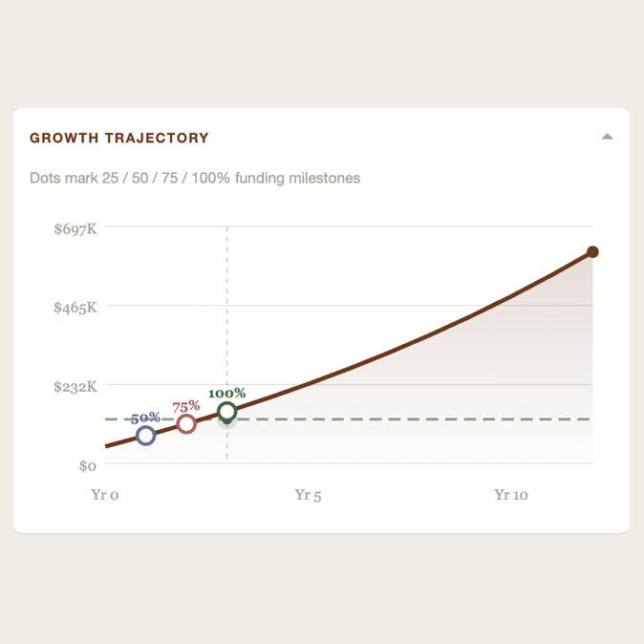The width and height of the screenshot is (644, 644).
Task: Click the 50% label text
Action: coord(145,418)
